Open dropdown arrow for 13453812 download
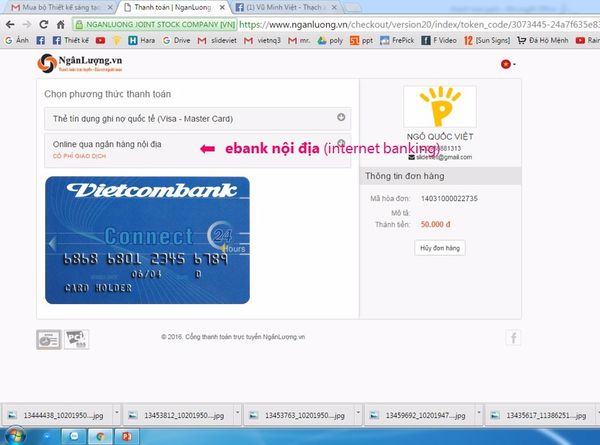 point(238,414)
